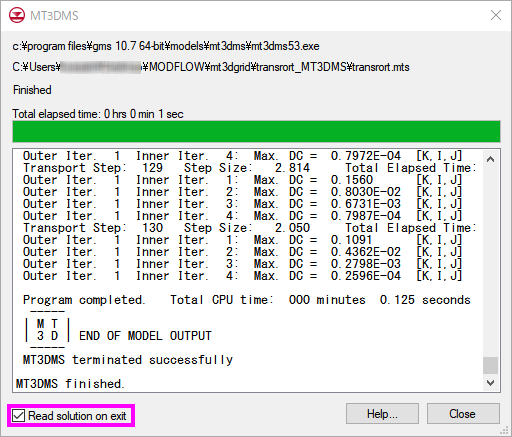Click the mt3dms53.exe path text

(x=166, y=46)
